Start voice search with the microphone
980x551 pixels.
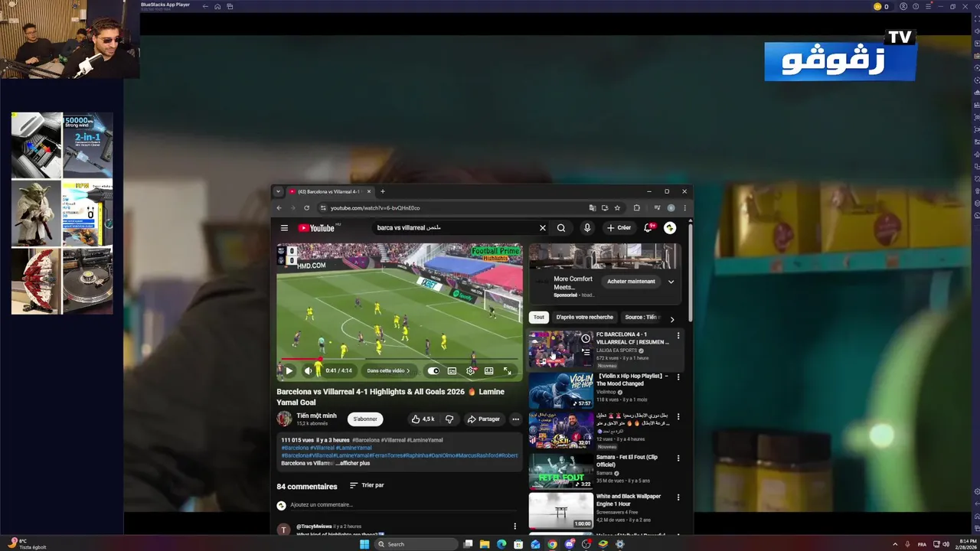click(x=587, y=228)
